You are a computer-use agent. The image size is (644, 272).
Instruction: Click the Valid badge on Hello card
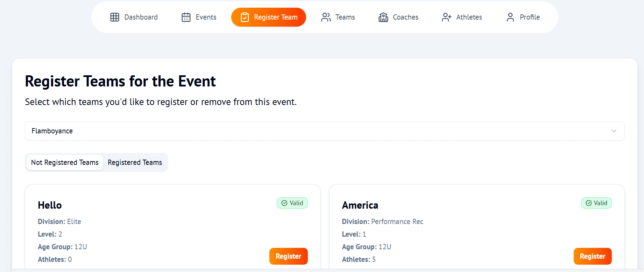coord(292,203)
